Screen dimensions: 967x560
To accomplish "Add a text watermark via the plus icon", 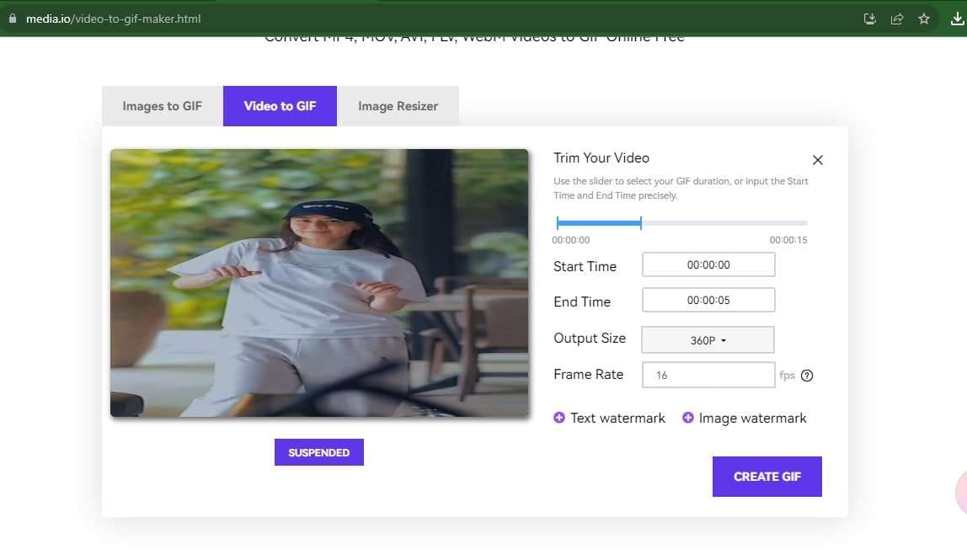I will tap(559, 417).
